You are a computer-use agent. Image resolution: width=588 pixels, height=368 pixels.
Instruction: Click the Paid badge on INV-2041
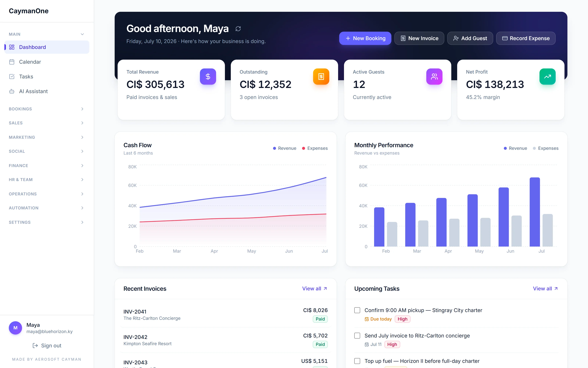[320, 319]
